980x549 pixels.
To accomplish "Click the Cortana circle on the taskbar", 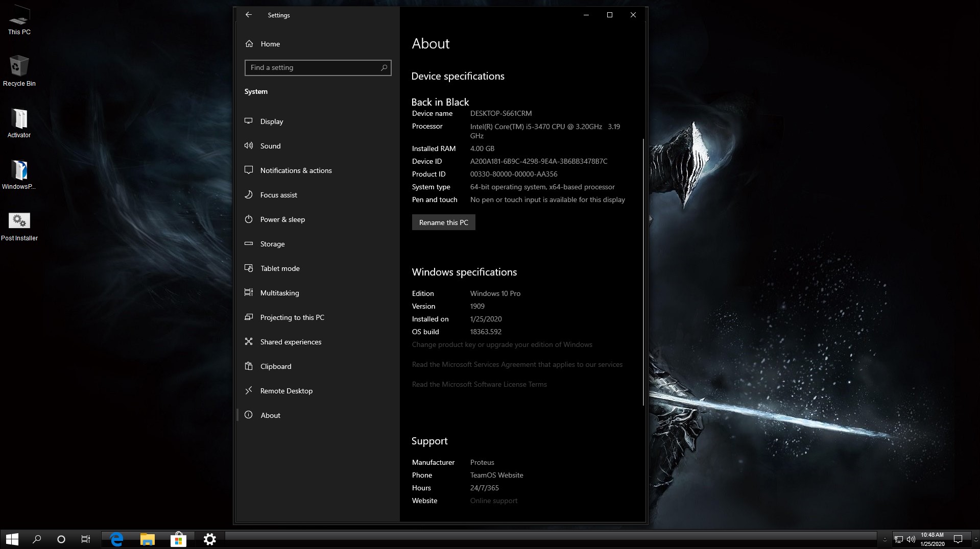I will pyautogui.click(x=61, y=539).
